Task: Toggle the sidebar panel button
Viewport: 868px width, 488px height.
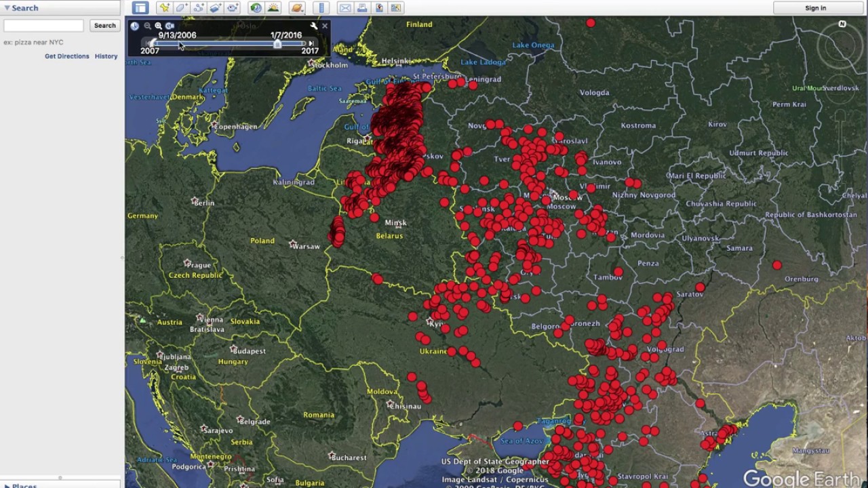Action: click(140, 8)
